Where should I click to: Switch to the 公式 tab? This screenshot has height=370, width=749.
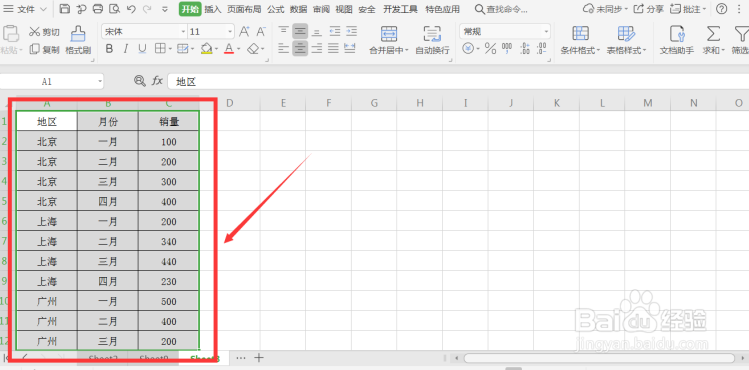[x=276, y=9]
